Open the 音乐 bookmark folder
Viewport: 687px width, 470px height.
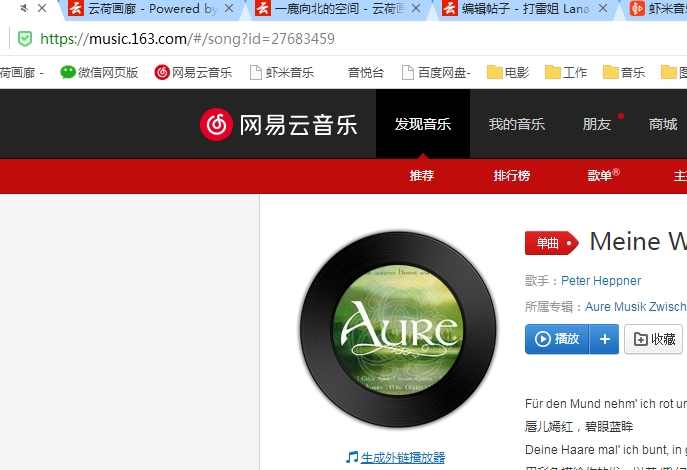[624, 72]
